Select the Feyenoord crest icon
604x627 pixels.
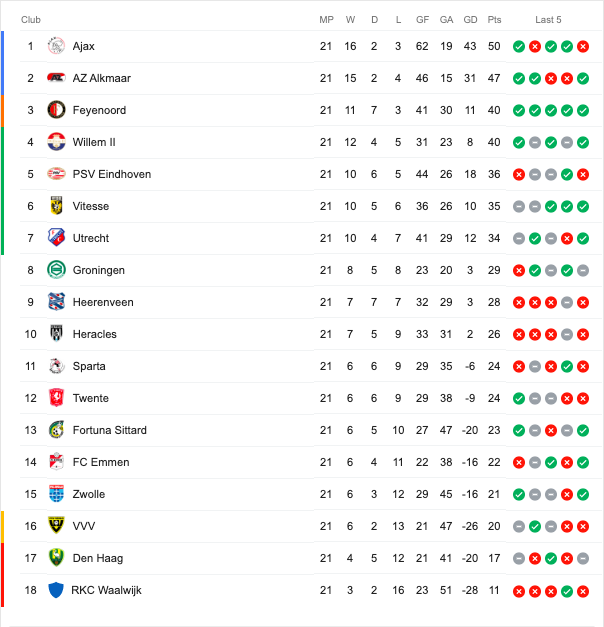(x=56, y=110)
